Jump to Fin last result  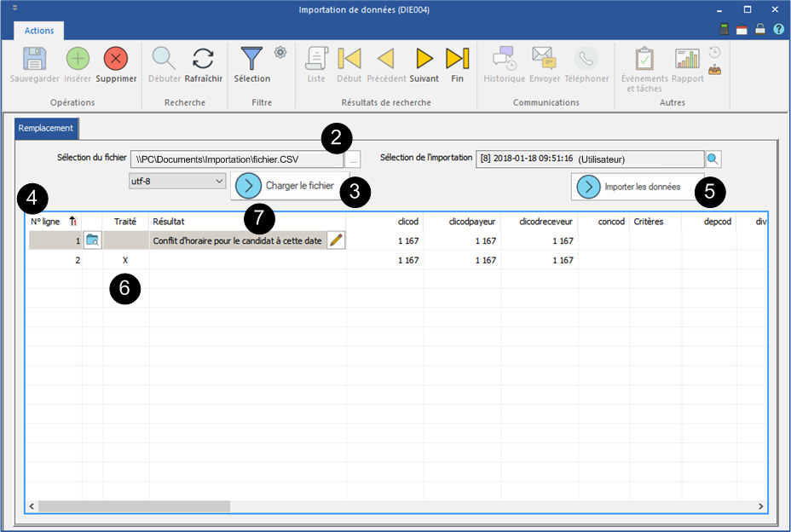pyautogui.click(x=458, y=59)
